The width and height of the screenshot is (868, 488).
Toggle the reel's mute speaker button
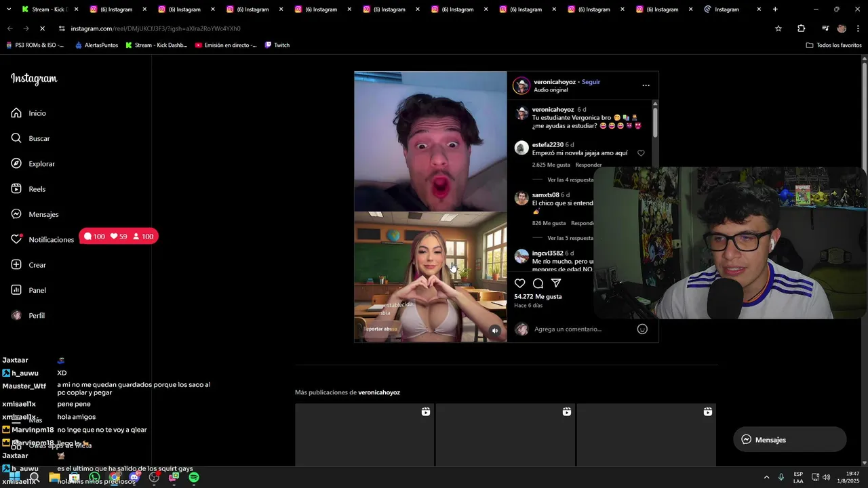coord(495,331)
